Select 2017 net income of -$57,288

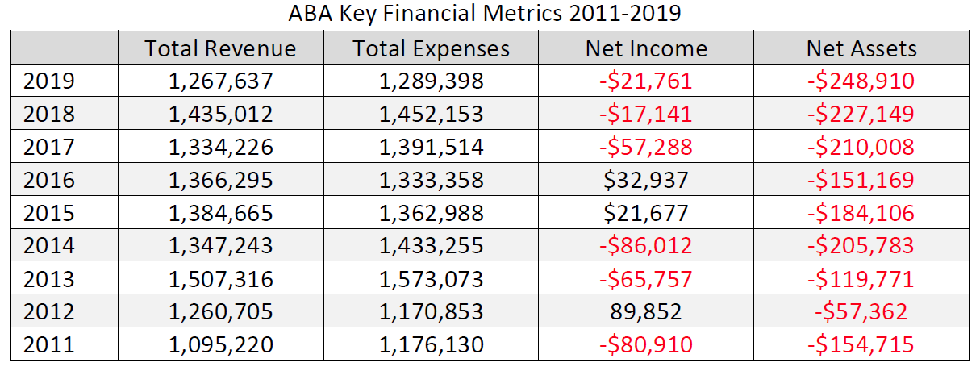[x=645, y=148]
